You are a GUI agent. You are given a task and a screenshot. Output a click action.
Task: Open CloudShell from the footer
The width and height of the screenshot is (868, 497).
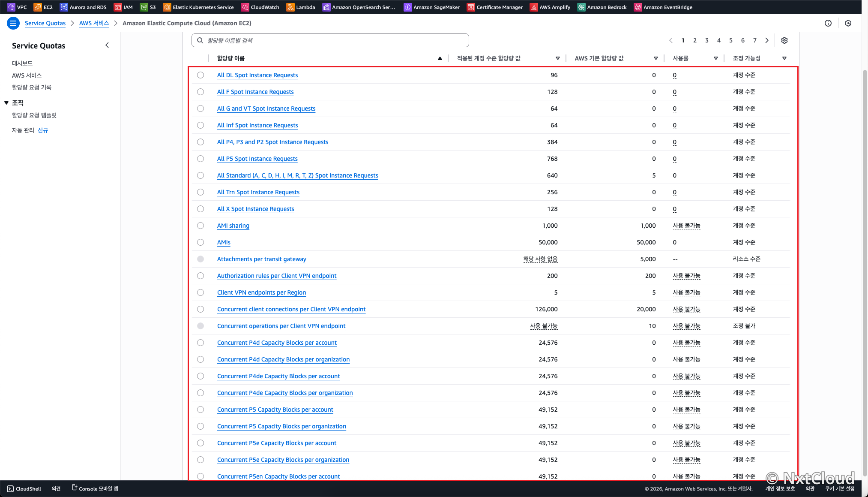pos(24,489)
